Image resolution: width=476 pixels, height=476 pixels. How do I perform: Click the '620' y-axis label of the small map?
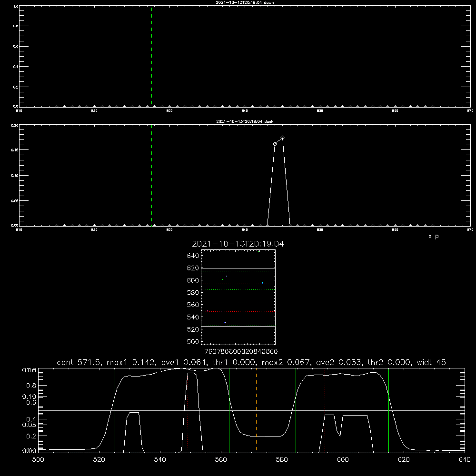(x=193, y=268)
